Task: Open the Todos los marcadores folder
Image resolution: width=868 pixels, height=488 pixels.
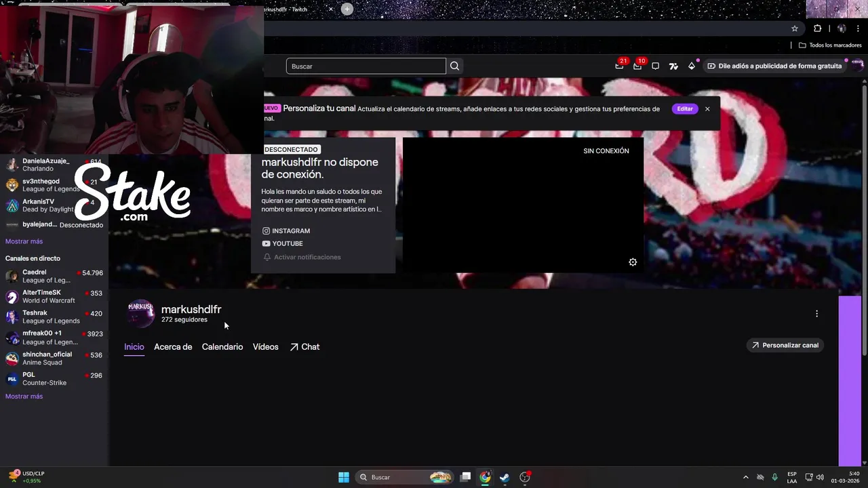Action: coord(830,45)
